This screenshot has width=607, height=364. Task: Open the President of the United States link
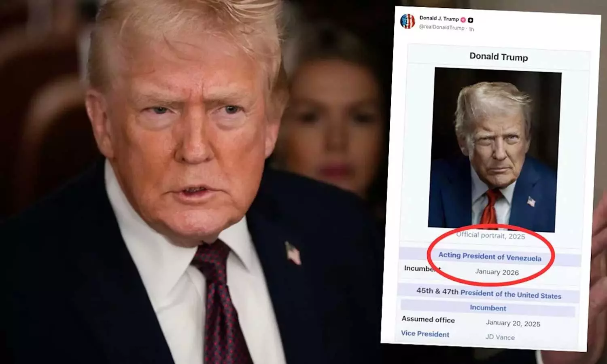511,294
